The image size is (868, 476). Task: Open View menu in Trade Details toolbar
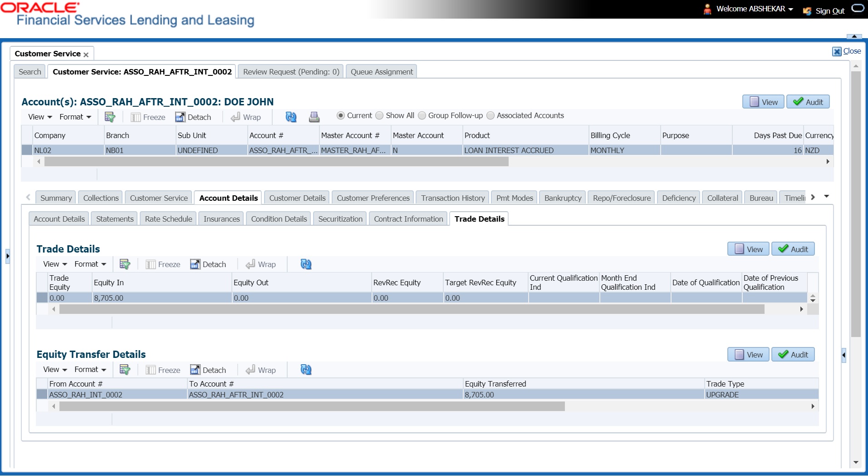point(55,264)
